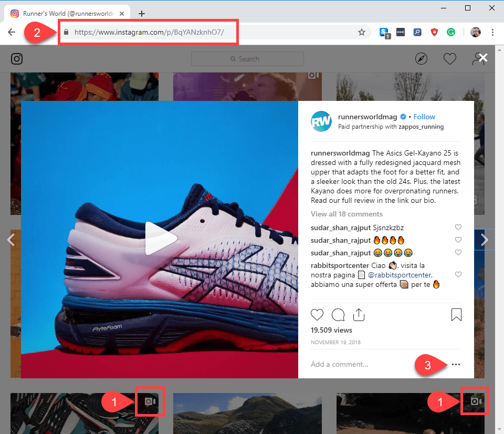This screenshot has width=504, height=434.
Task: Click the video indicator icon on bottom-right thumbnail
Action: [x=475, y=401]
